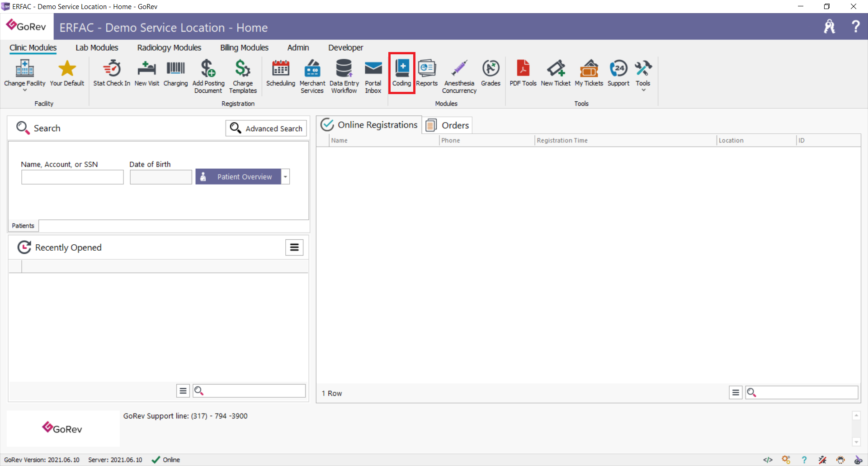Viewport: 868px width, 466px height.
Task: Open the Reports module
Action: 427,73
